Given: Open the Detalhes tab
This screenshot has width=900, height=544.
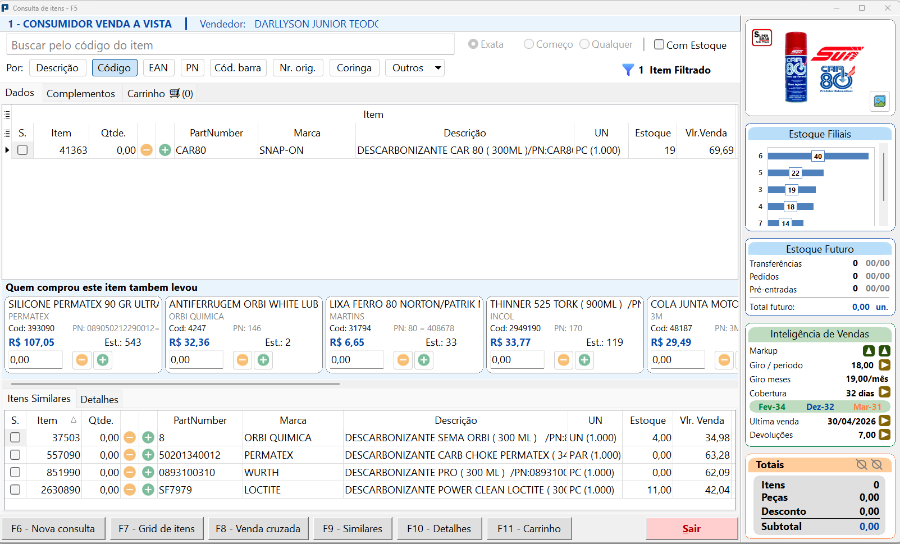Looking at the screenshot, I should pyautogui.click(x=99, y=399).
